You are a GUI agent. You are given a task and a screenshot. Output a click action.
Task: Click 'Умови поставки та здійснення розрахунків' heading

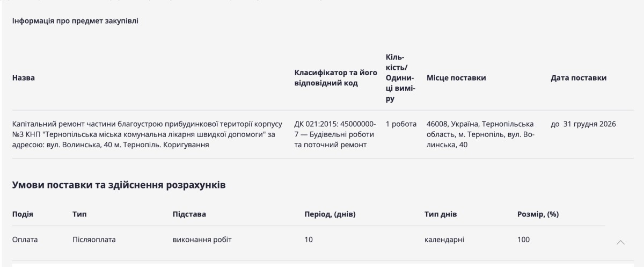tap(119, 186)
